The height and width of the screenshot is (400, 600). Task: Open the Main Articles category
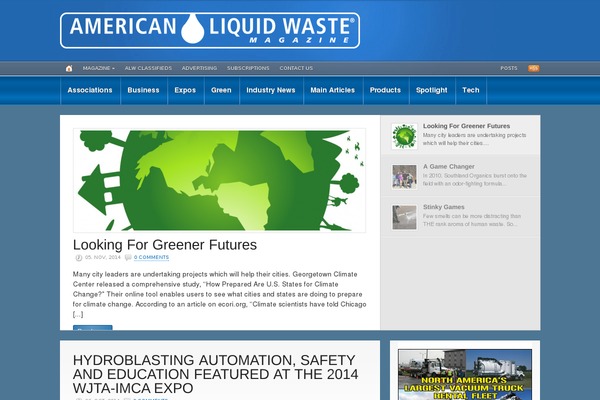click(333, 90)
